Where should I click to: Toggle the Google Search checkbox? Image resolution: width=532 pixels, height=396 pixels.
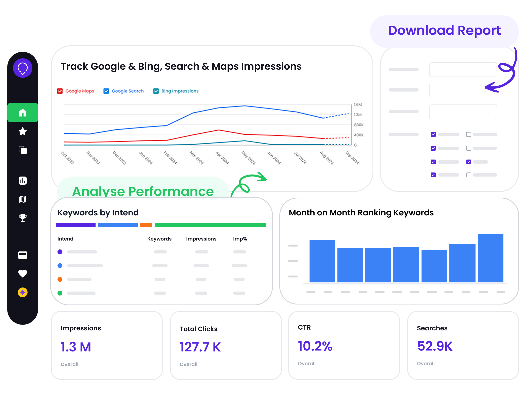[106, 91]
